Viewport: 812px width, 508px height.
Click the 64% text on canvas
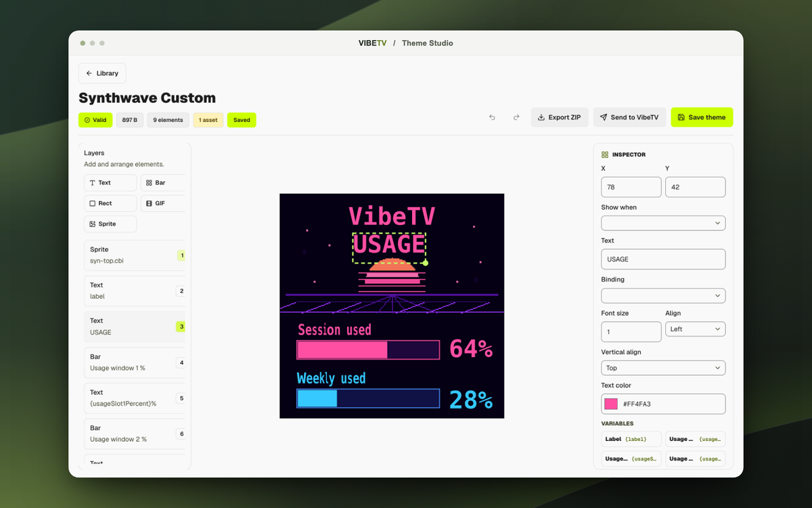coord(471,349)
